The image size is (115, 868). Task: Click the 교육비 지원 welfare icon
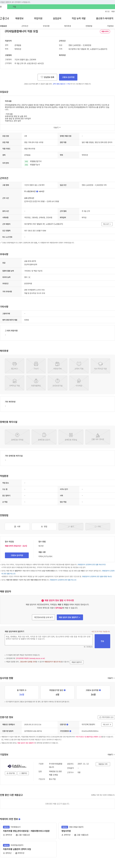point(79,366)
